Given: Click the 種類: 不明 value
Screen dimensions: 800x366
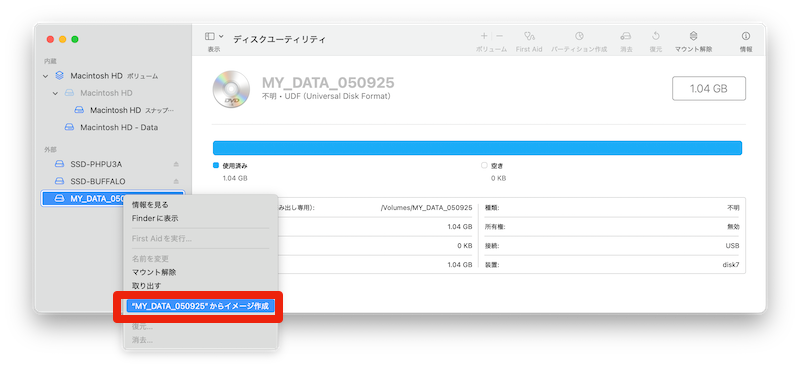Looking at the screenshot, I should coord(733,208).
